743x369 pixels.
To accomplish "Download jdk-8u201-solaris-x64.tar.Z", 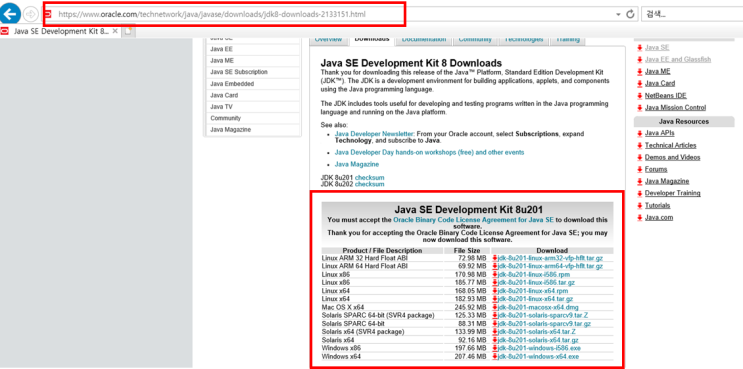I will (x=537, y=332).
